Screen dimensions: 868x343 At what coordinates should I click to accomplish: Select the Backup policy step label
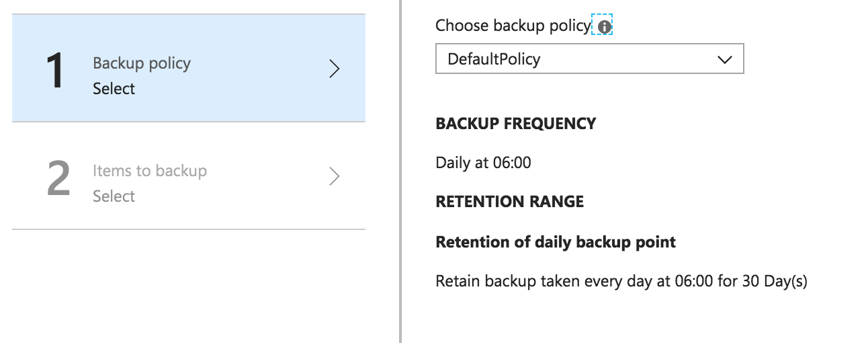point(142,63)
